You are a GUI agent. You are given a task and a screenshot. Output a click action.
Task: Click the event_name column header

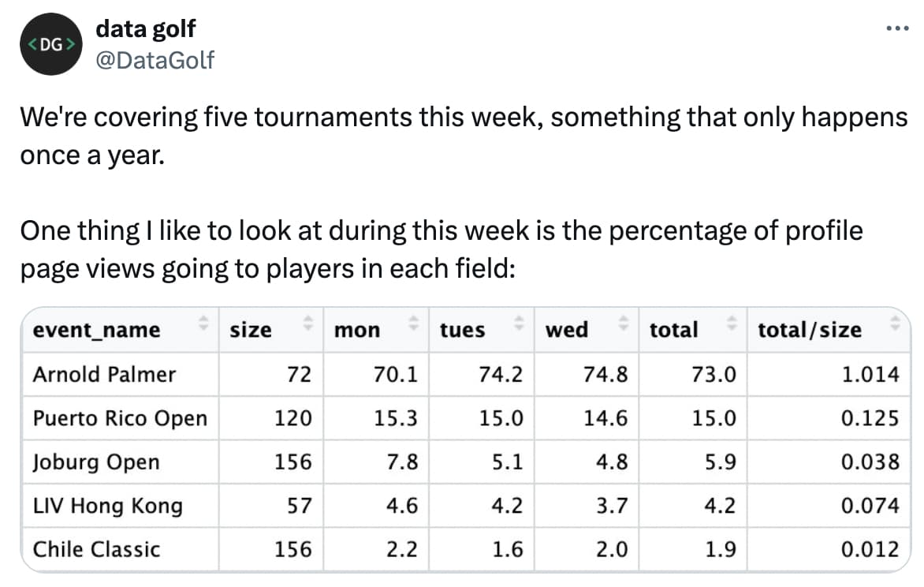tap(96, 330)
